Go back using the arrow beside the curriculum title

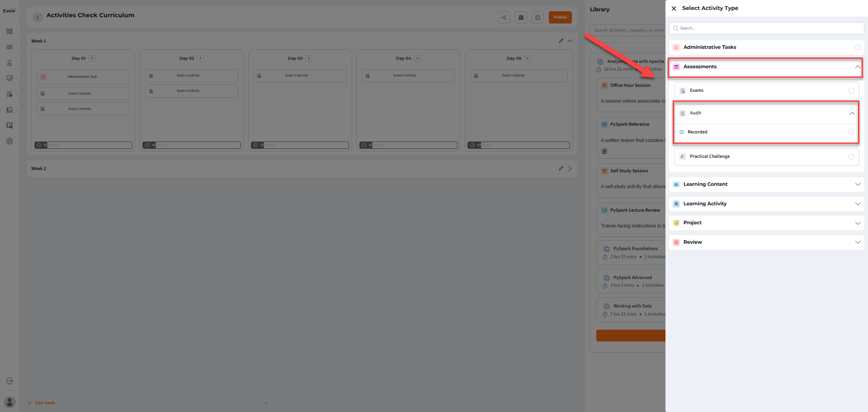(38, 17)
